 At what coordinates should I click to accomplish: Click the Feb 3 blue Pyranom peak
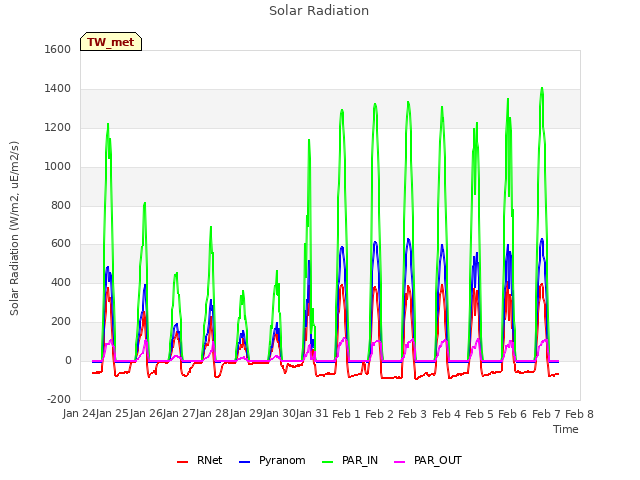point(408,240)
